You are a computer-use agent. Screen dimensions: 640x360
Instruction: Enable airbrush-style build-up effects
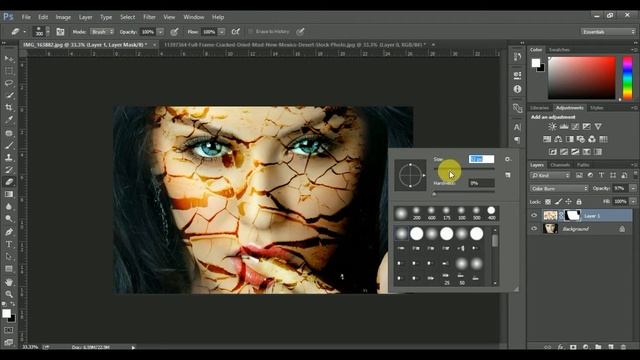pyautogui.click(x=236, y=31)
